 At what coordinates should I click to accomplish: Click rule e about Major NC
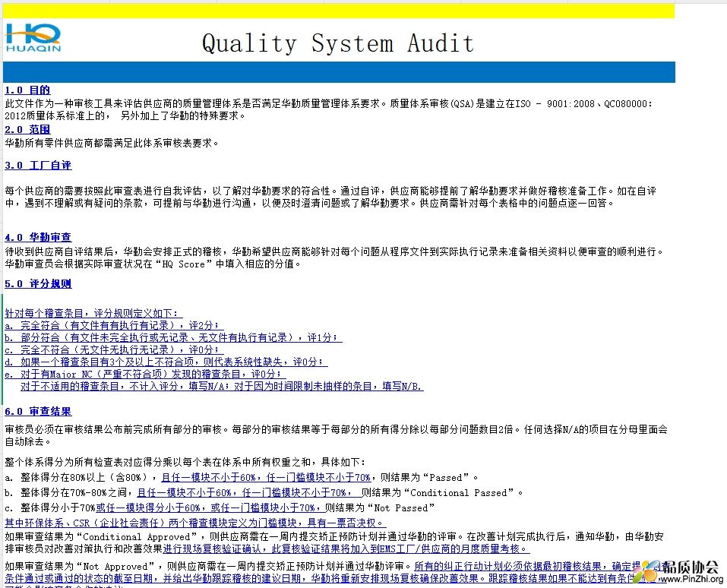[x=144, y=374]
